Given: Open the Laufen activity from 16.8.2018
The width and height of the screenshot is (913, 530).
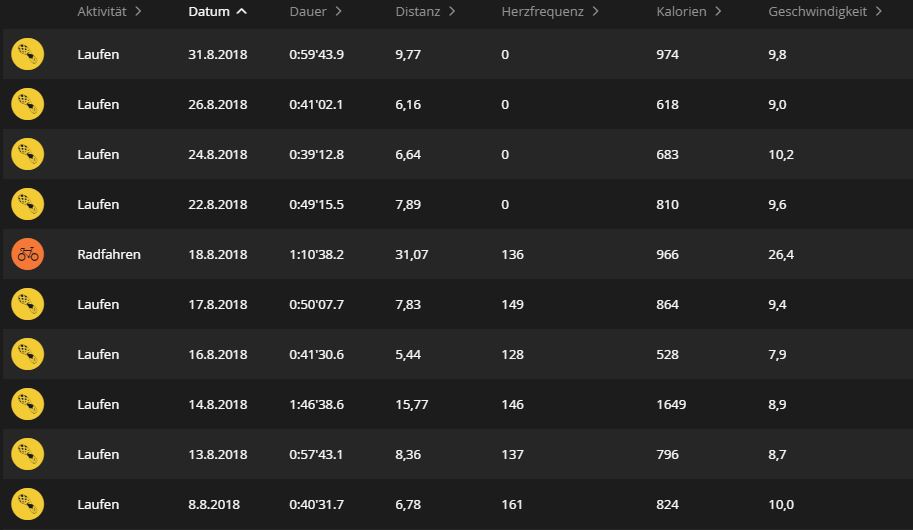Looking at the screenshot, I should click(98, 354).
